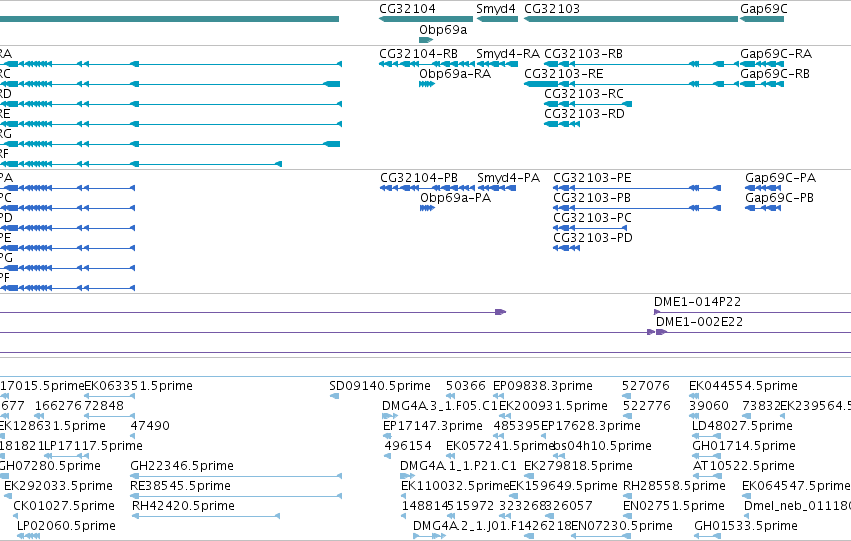This screenshot has width=851, height=541.
Task: Select the Smyd4 gene label
Action: click(496, 9)
